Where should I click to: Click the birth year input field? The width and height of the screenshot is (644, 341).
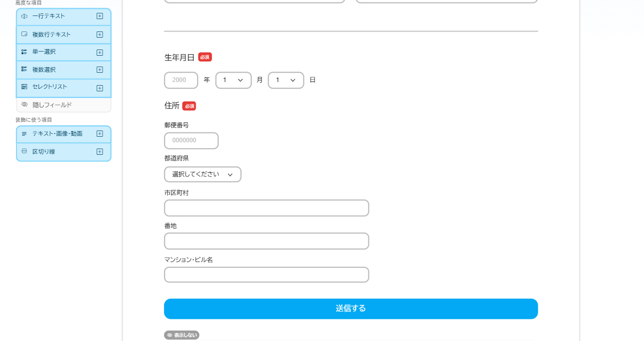[181, 80]
